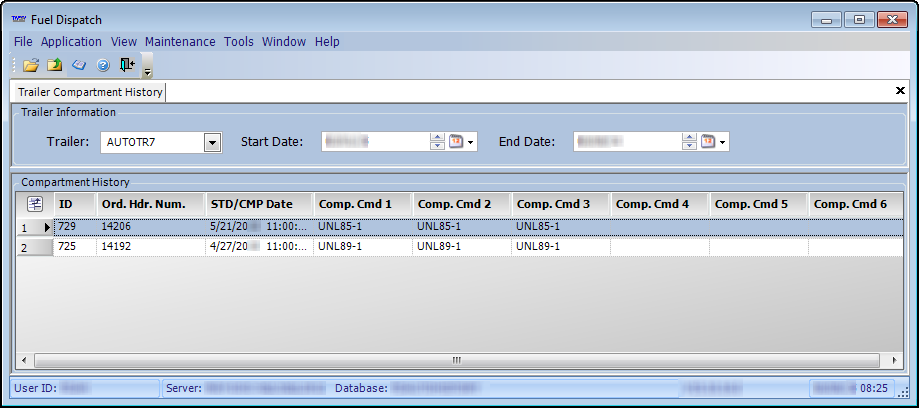Click the Comp. Cmd 6 column header
The width and height of the screenshot is (919, 408).
(x=856, y=204)
